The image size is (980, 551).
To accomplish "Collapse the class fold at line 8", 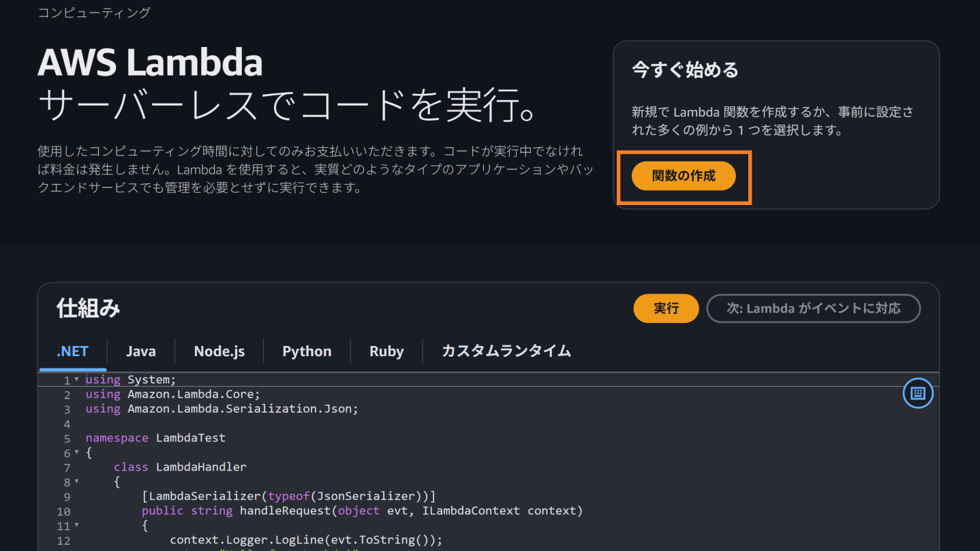I will pos(76,482).
